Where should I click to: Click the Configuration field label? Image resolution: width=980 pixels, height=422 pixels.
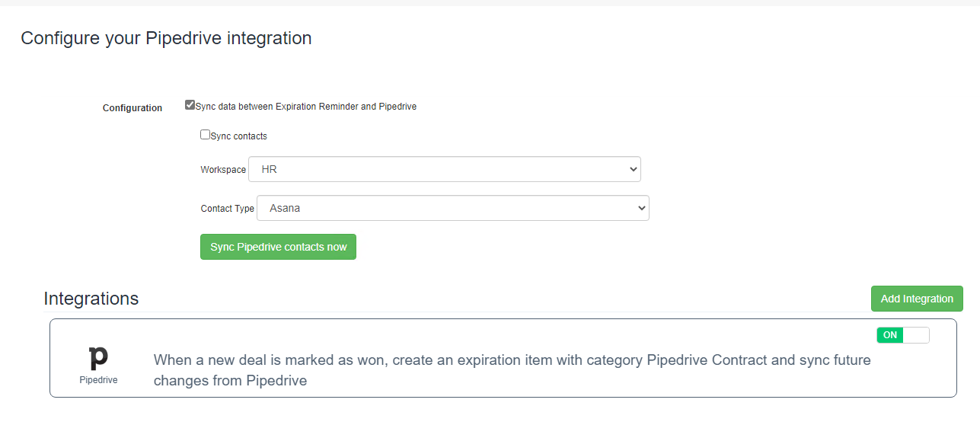pos(132,108)
